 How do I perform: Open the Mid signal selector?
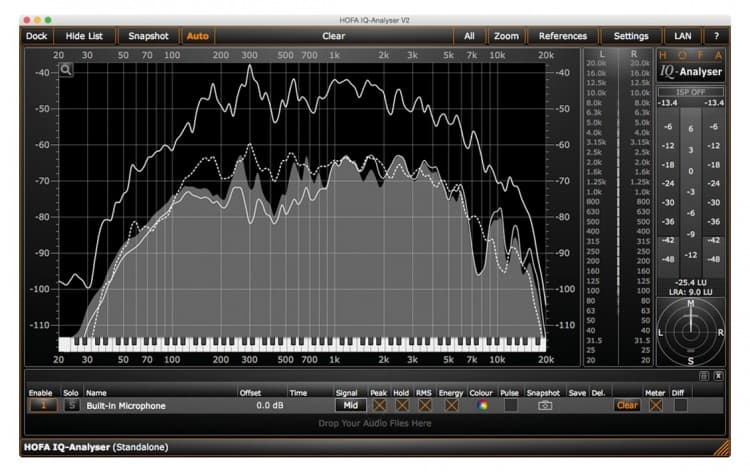351,406
